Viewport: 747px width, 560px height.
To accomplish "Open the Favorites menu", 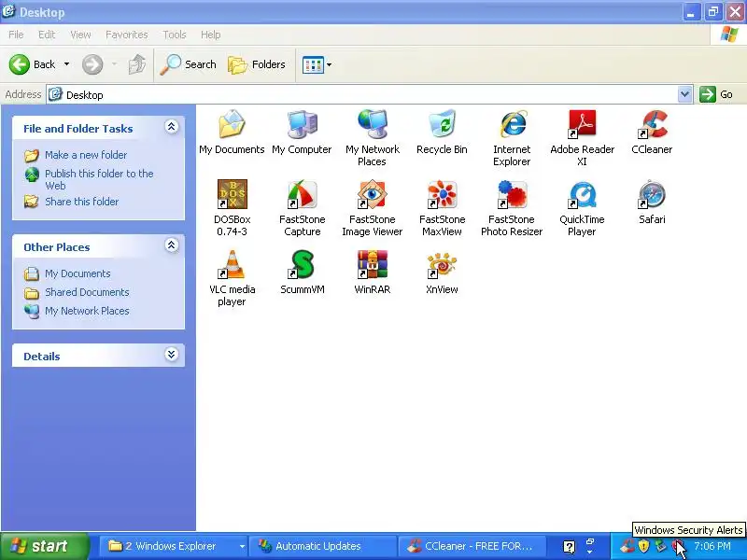I will [x=127, y=35].
